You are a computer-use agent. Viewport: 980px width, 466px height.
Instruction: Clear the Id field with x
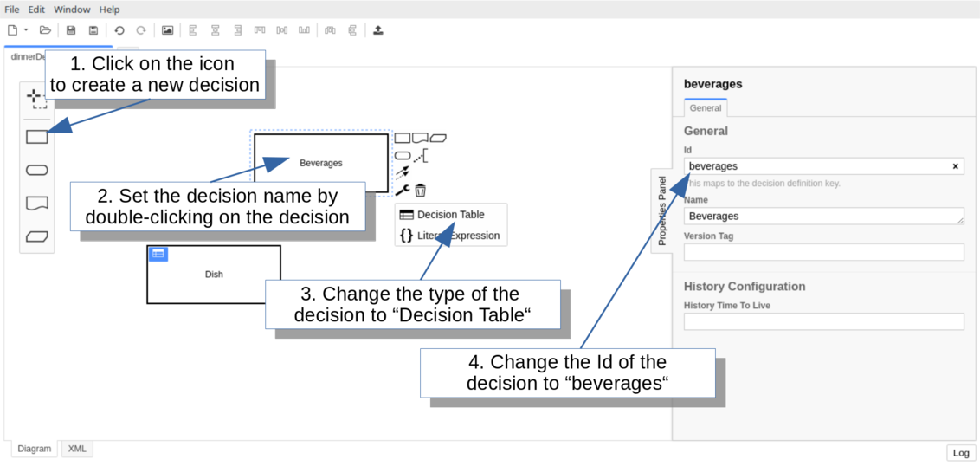click(x=956, y=166)
